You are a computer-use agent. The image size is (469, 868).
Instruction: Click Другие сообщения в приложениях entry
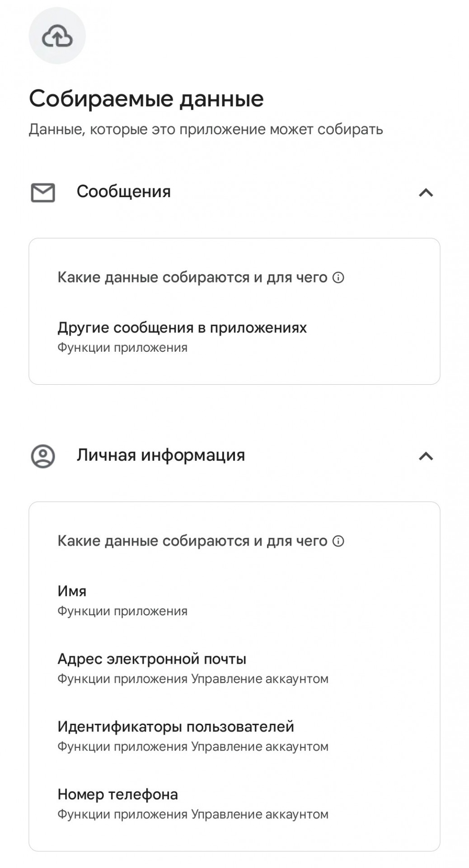(182, 337)
